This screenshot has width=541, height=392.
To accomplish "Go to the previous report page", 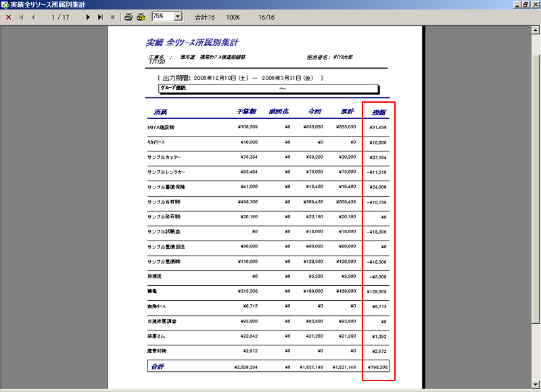I will [x=33, y=18].
